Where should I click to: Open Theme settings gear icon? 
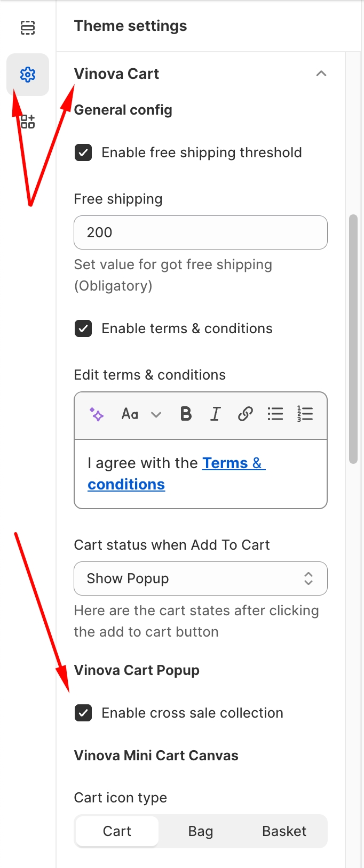coord(28,75)
